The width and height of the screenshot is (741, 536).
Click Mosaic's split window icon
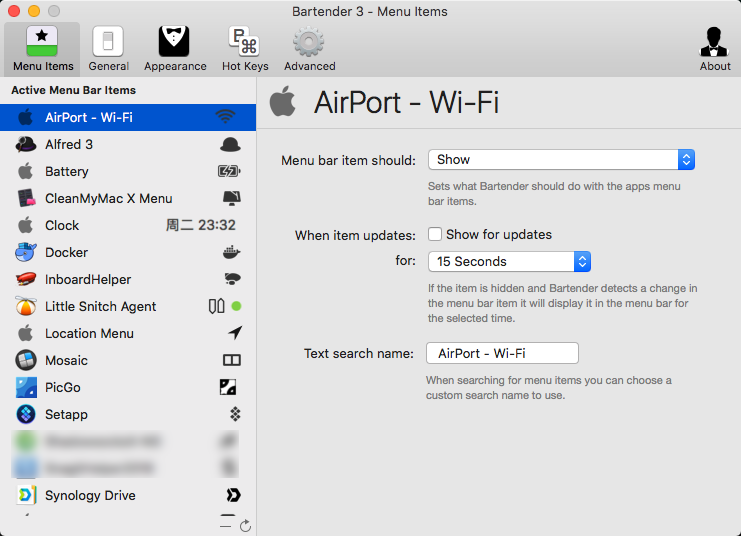(x=232, y=360)
